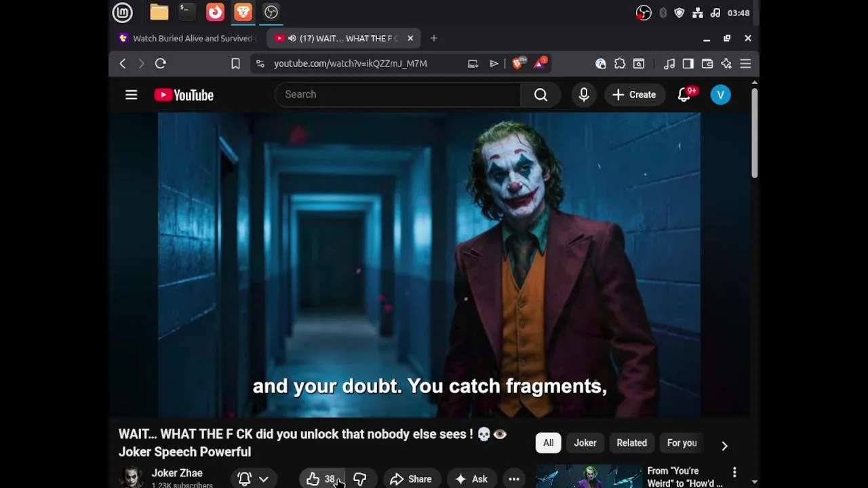Click the cast media icon in address bar
Screen dimensions: 868x488
[x=473, y=64]
